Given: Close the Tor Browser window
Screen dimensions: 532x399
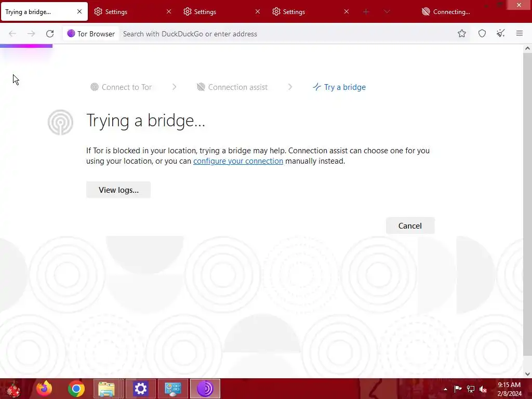Looking at the screenshot, I should [519, 5].
